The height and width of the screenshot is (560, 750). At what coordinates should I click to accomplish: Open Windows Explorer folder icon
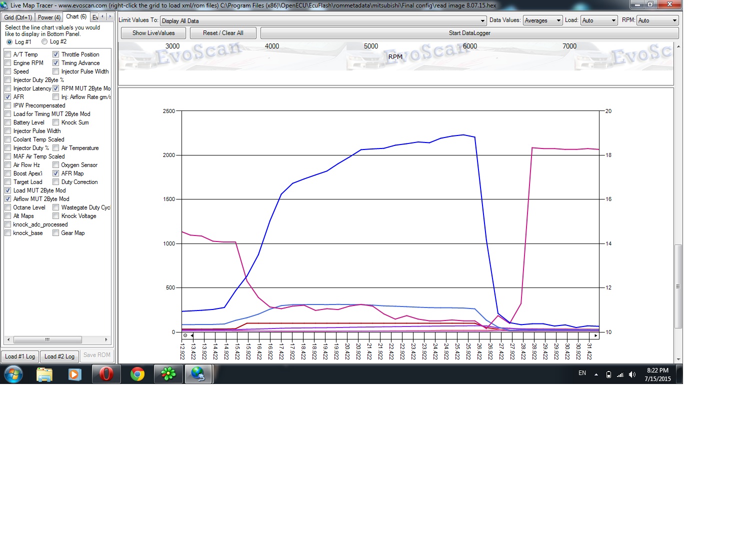[x=44, y=374]
